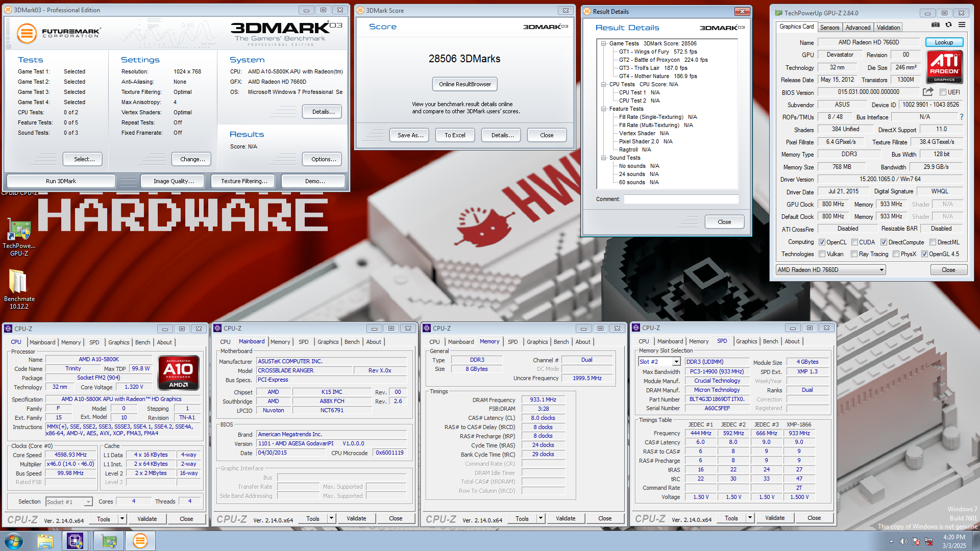980x551 pixels.
Task: Click 3DMark Score window title icon
Action: [360, 10]
